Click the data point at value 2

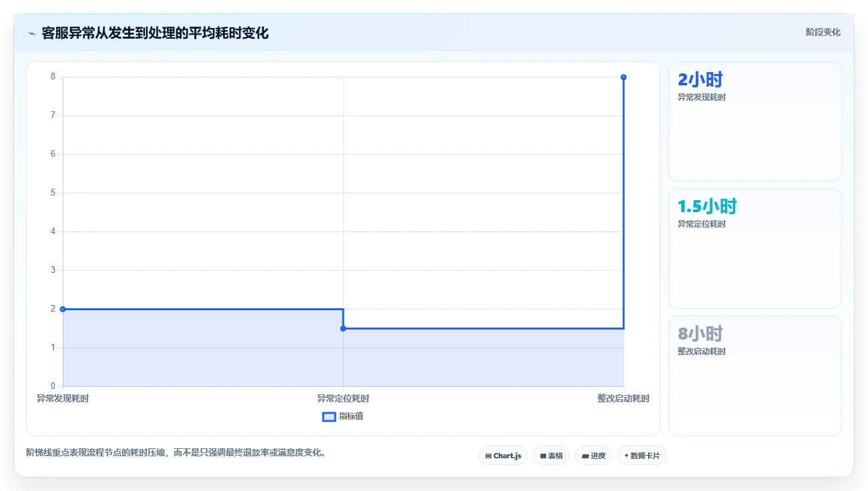[63, 309]
